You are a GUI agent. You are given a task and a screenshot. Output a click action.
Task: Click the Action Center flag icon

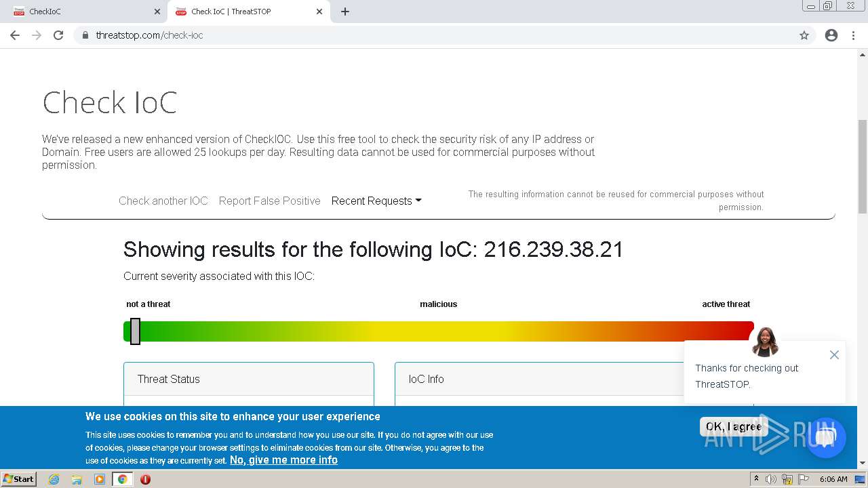point(803,479)
